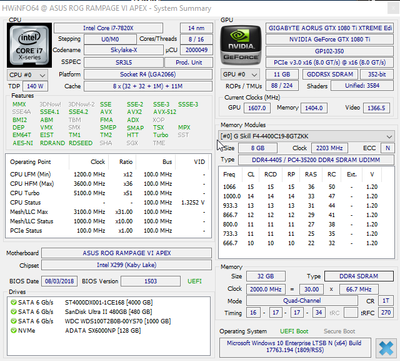Click the BIOS Version 1503 field
The width and height of the screenshot is (400, 361).
(150, 281)
